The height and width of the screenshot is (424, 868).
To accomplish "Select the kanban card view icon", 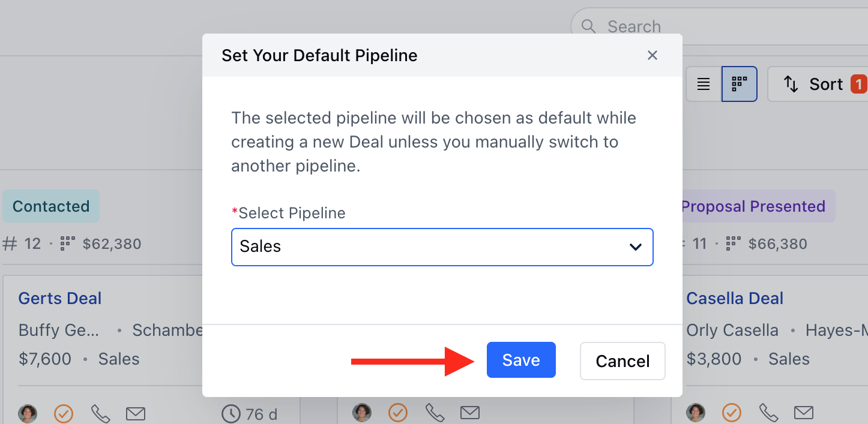I will 739,84.
